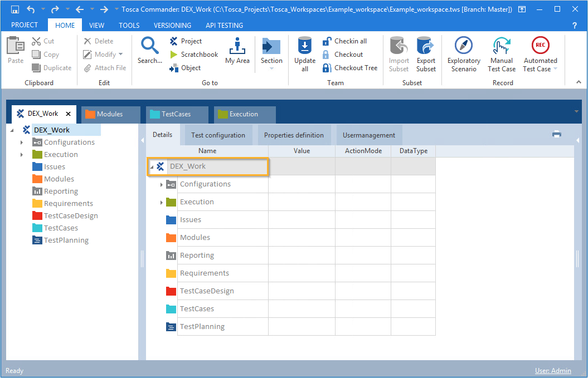Image resolution: width=588 pixels, height=378 pixels.
Task: Open Automated Test Case dropdown
Action: (555, 69)
